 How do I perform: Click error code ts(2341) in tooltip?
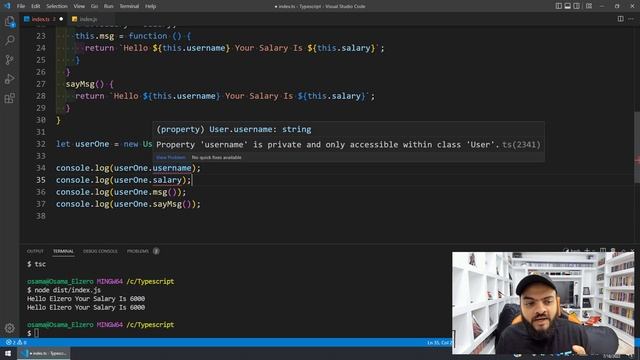[521, 144]
